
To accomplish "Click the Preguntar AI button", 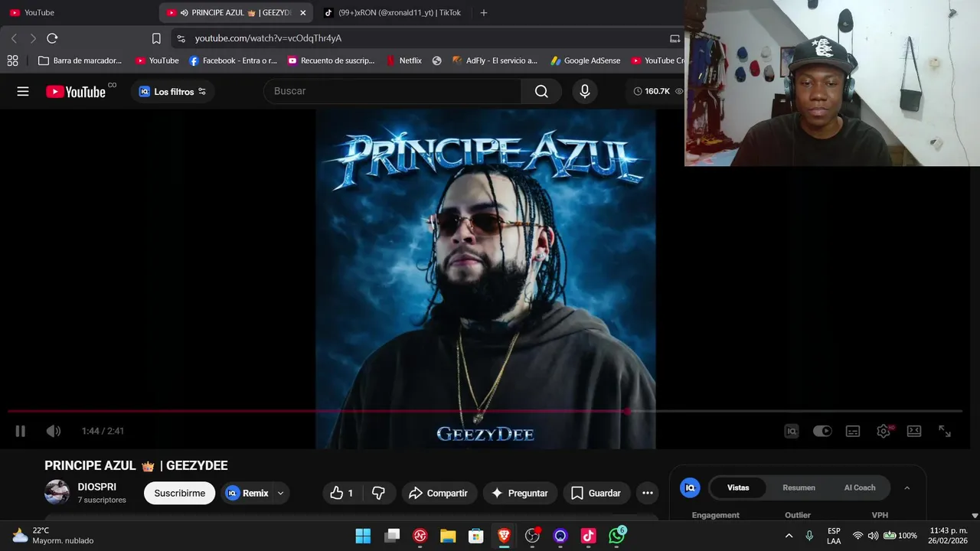I will 520,493.
